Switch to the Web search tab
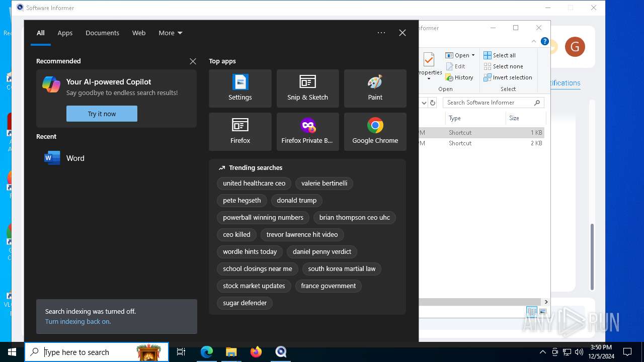 [139, 33]
